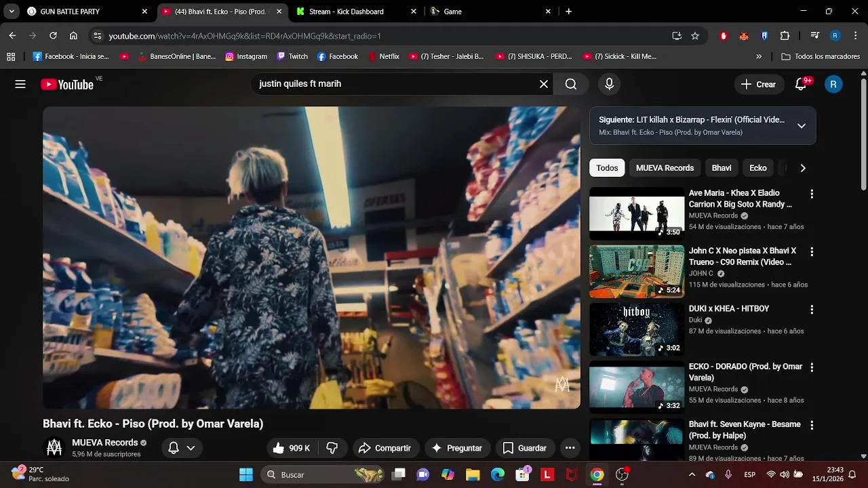Show hidden bookmarks with the double chevron
This screenshot has height=488, width=868.
click(759, 56)
